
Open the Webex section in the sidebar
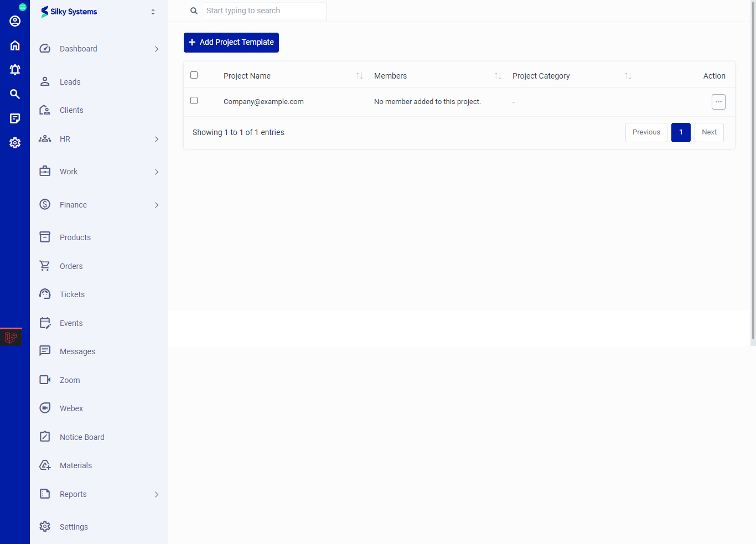pos(71,408)
